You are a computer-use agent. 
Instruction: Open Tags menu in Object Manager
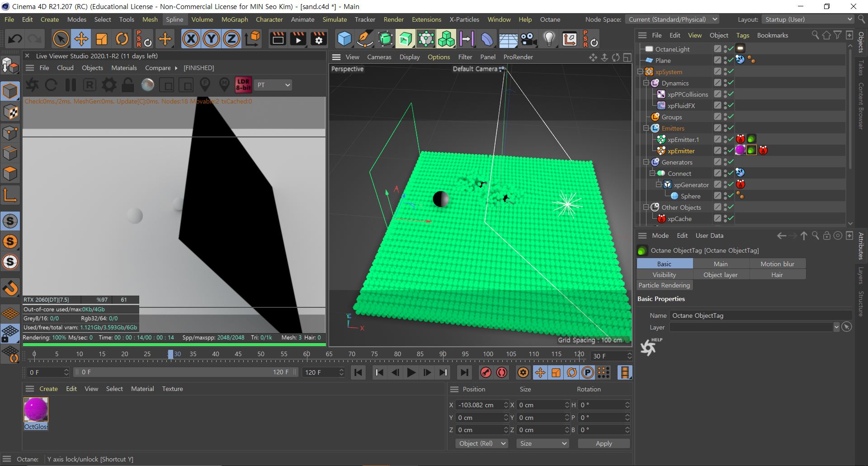pos(742,35)
